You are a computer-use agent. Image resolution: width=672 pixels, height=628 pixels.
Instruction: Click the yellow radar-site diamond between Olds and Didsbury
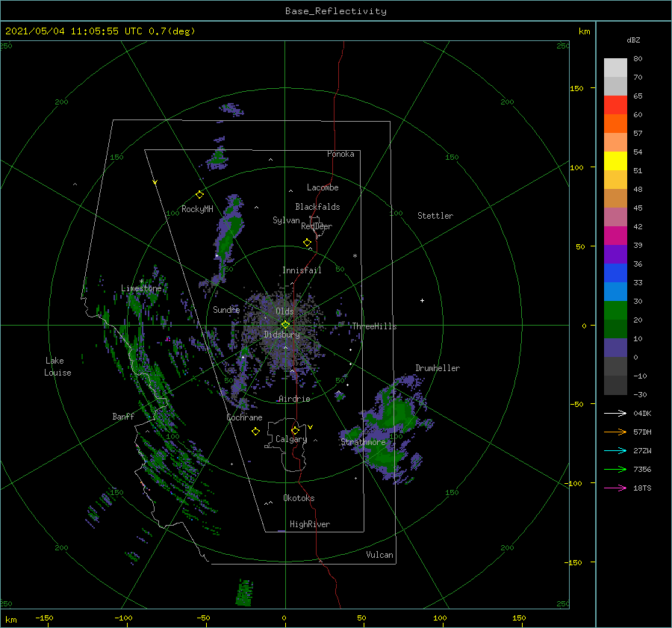(x=285, y=325)
